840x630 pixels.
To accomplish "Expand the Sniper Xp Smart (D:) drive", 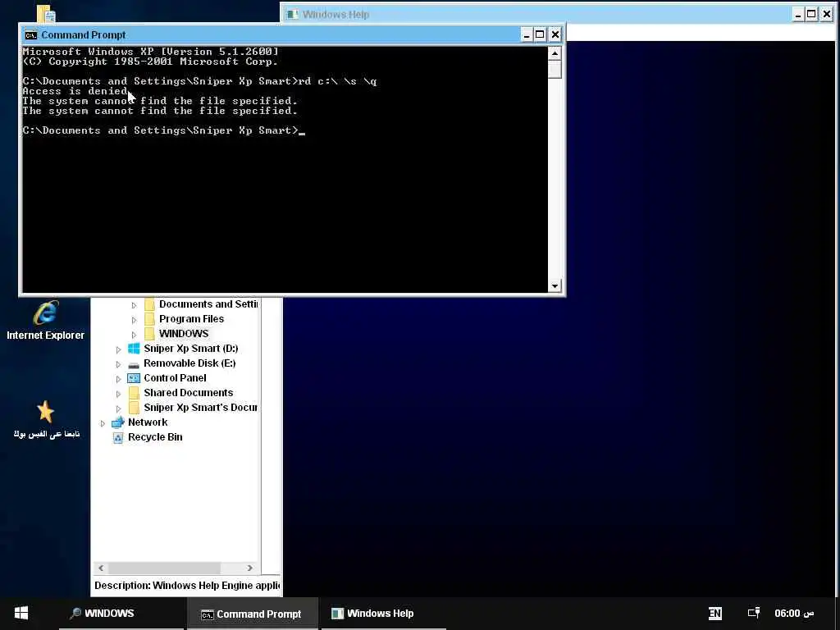I will pyautogui.click(x=118, y=349).
